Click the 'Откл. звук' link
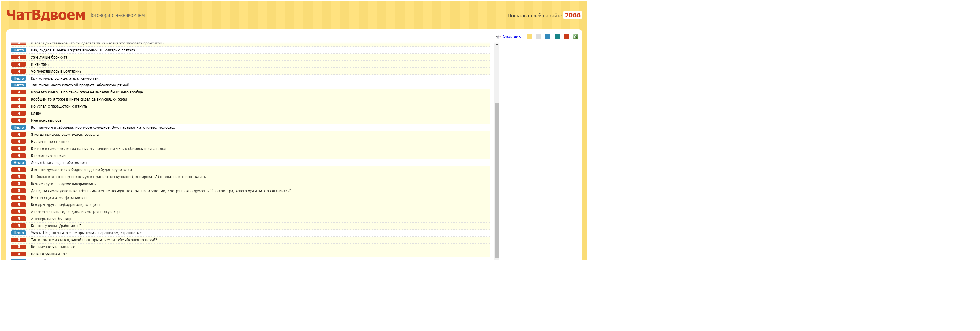980x331 pixels. point(511,36)
